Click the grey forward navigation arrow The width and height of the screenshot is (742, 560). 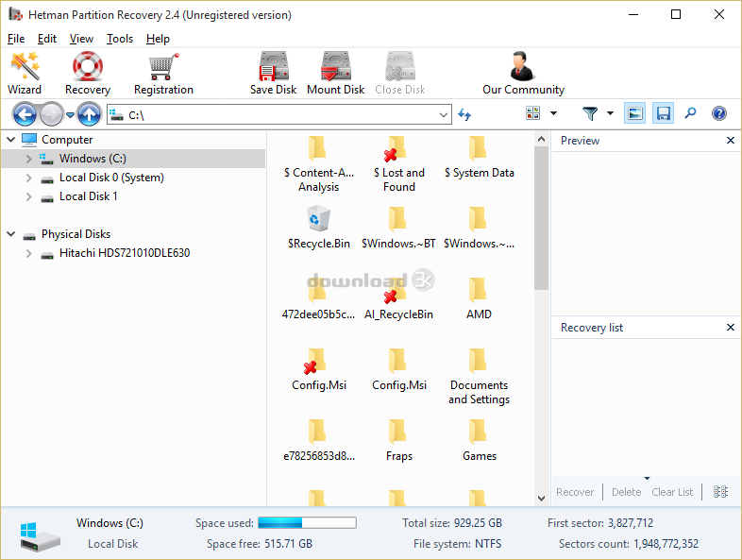(51, 114)
